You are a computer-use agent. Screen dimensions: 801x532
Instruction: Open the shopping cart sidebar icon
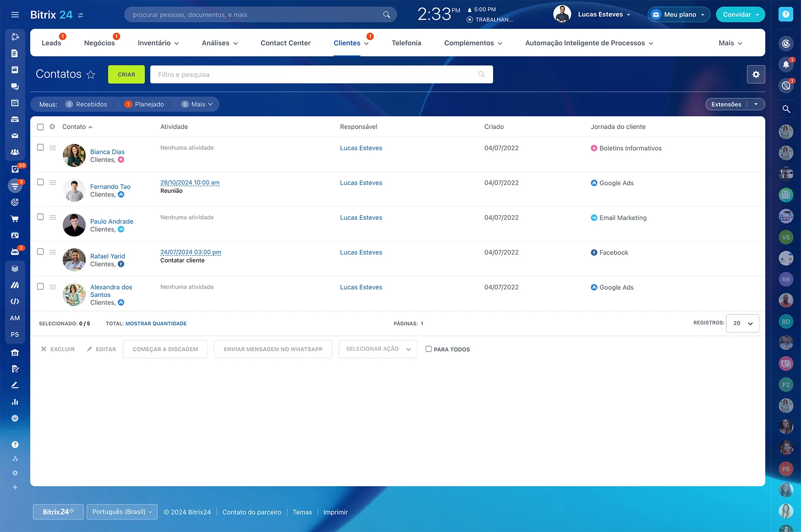[x=15, y=218]
